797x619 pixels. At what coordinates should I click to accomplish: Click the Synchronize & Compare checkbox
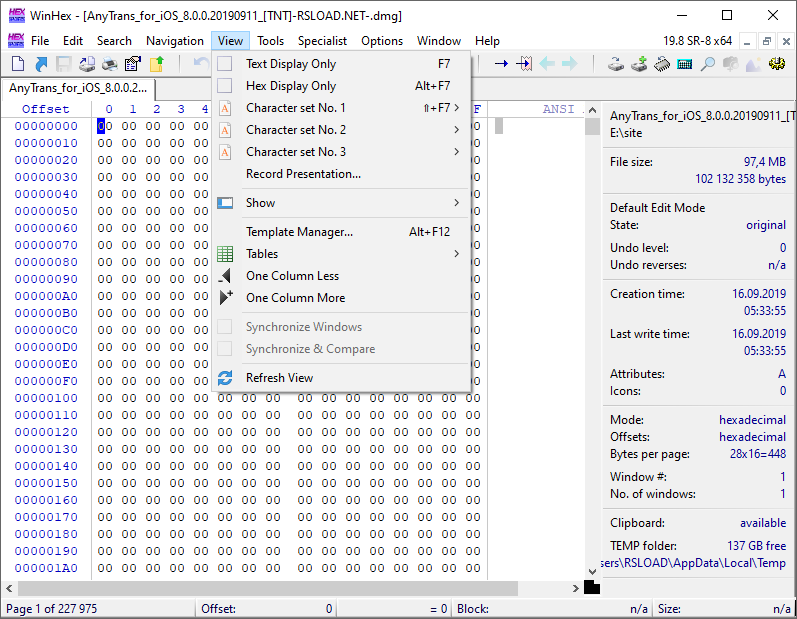pyautogui.click(x=225, y=349)
